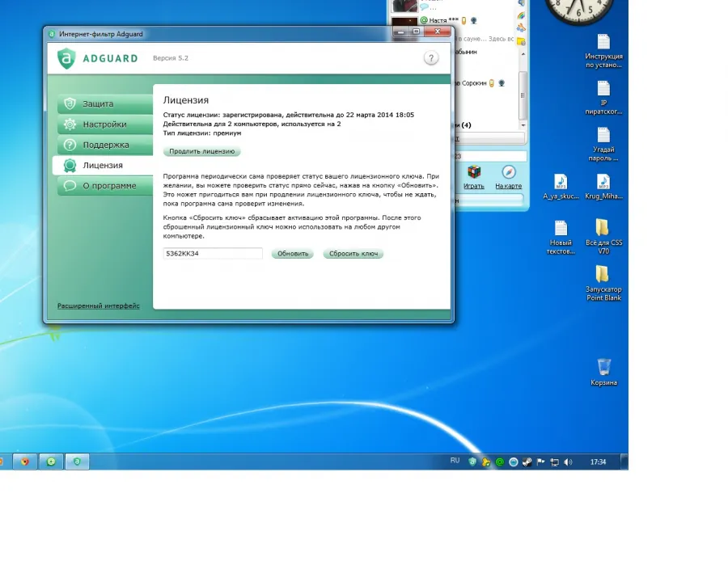Open the Поддержка section in Adguard
The width and height of the screenshot is (728, 582).
tap(105, 145)
